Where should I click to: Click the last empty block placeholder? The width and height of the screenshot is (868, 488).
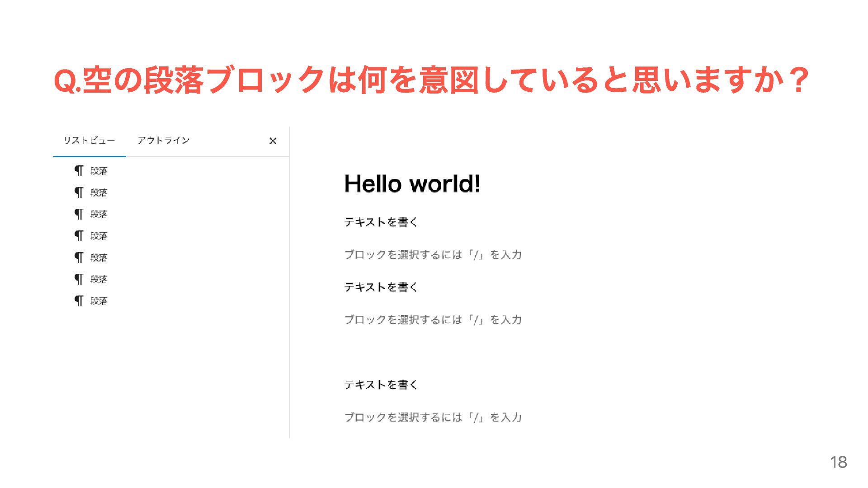(x=433, y=418)
